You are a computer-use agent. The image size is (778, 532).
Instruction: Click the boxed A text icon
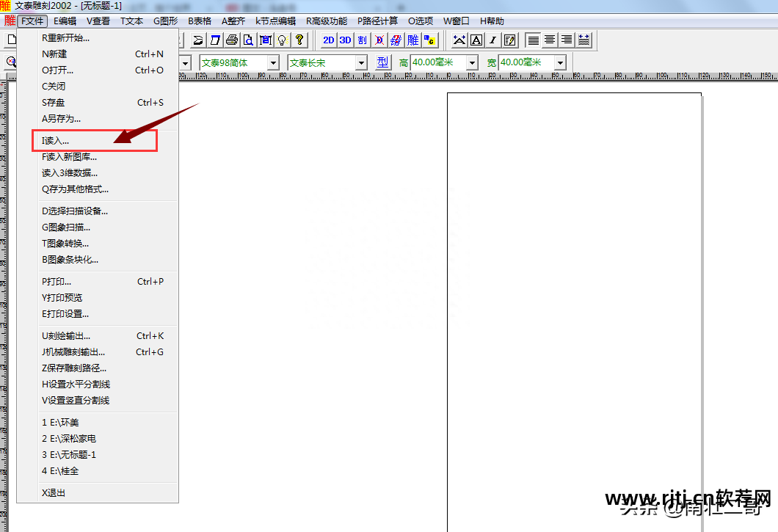coord(476,40)
